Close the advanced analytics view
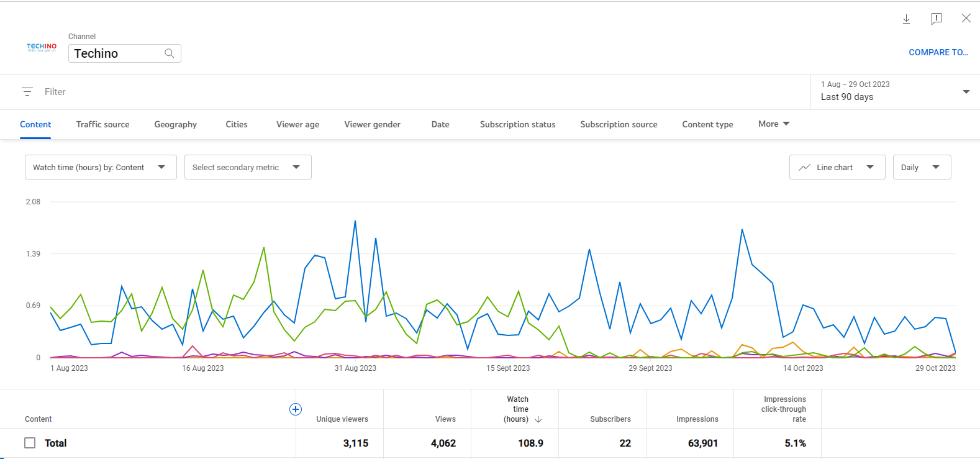980x459 pixels. coord(966,18)
